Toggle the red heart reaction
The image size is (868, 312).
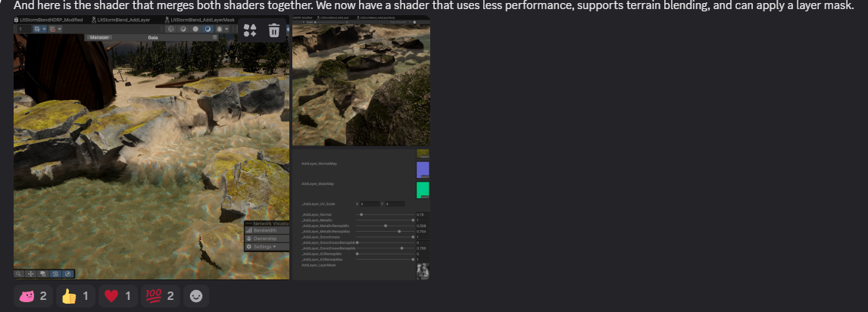pyautogui.click(x=120, y=296)
